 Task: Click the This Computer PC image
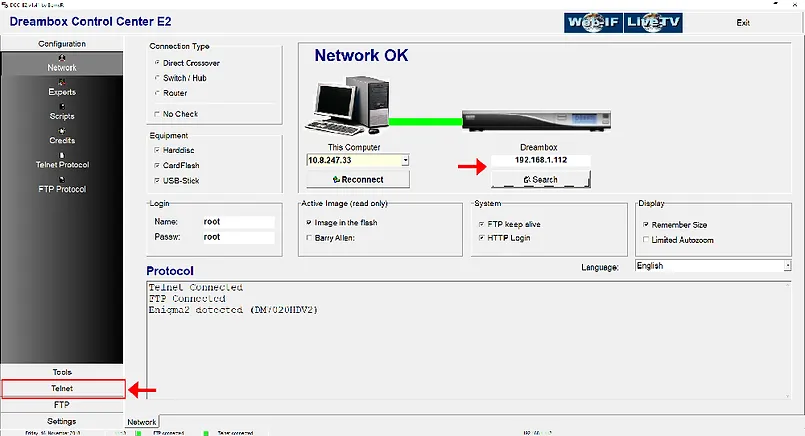[x=347, y=106]
